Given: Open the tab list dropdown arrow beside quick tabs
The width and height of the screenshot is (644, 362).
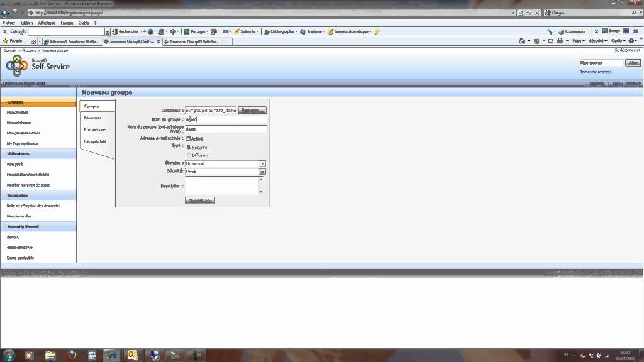Looking at the screenshot, I should [40, 41].
